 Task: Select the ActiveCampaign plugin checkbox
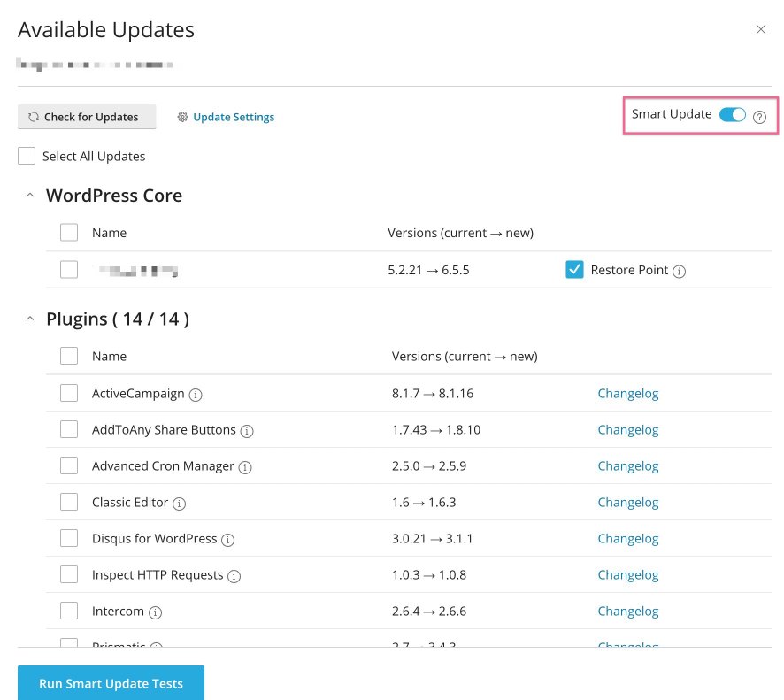click(69, 393)
